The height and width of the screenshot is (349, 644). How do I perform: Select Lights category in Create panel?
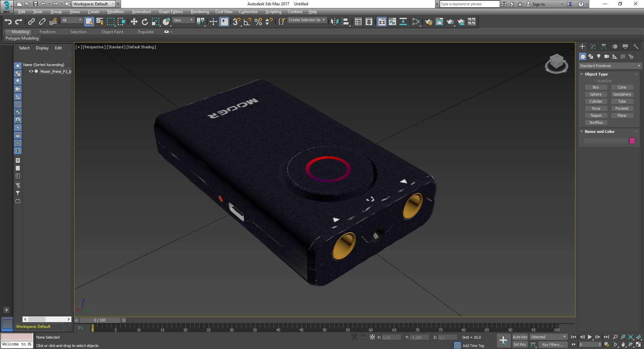click(599, 56)
